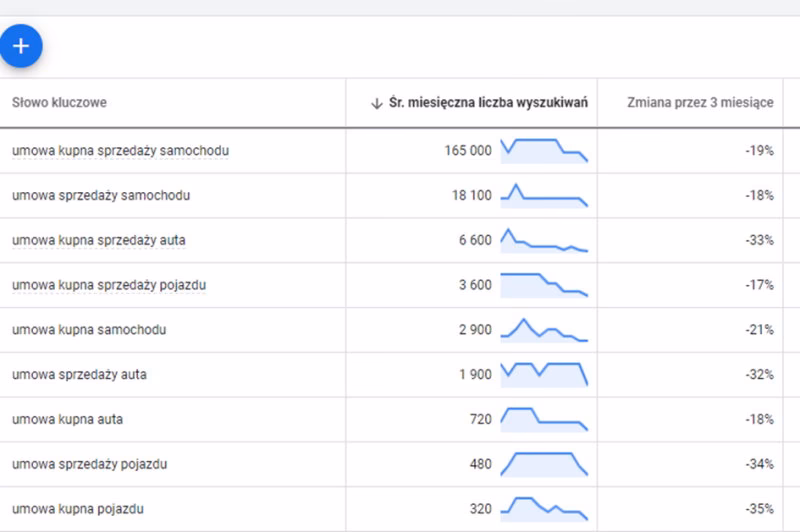
Task: Click the sort arrow beside Śr. miesięczna liczba wyszukiwań
Action: click(x=376, y=103)
